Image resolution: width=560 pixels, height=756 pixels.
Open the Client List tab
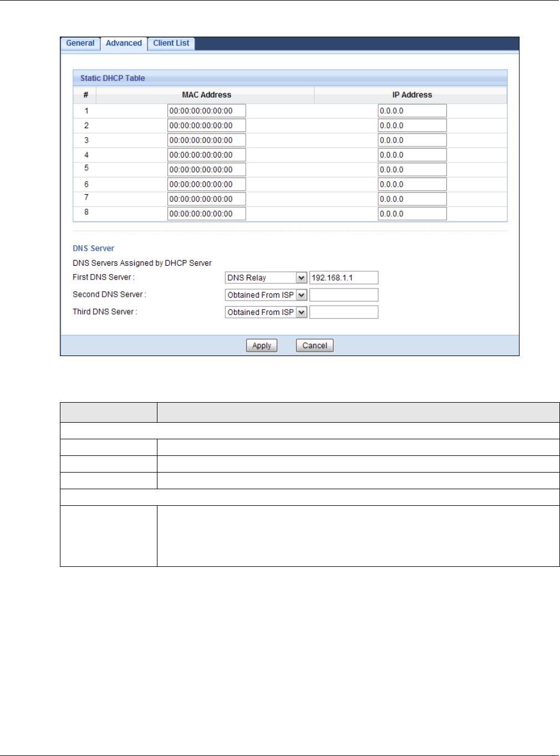[171, 43]
